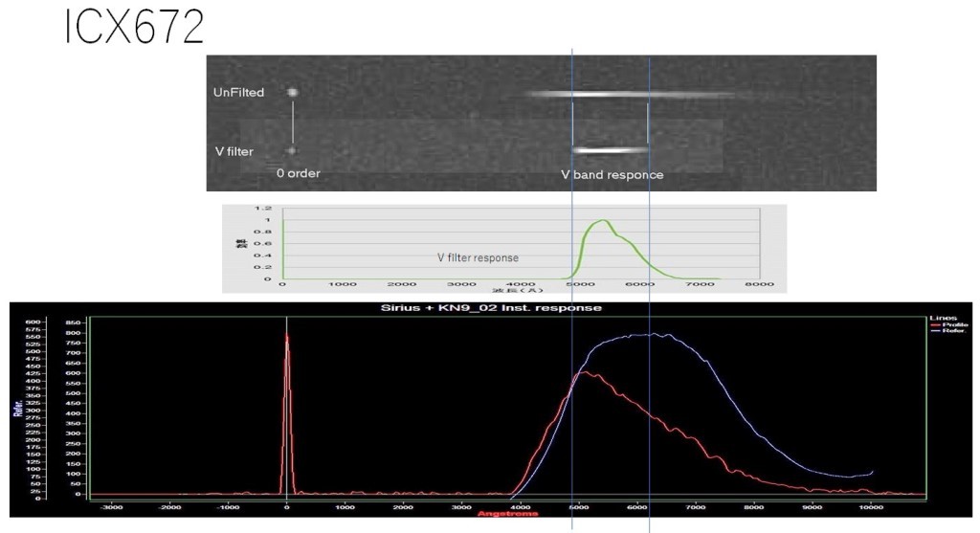The image size is (980, 533).
Task: Select the 10000 tick on the Angstroms axis
Action: tap(871, 507)
